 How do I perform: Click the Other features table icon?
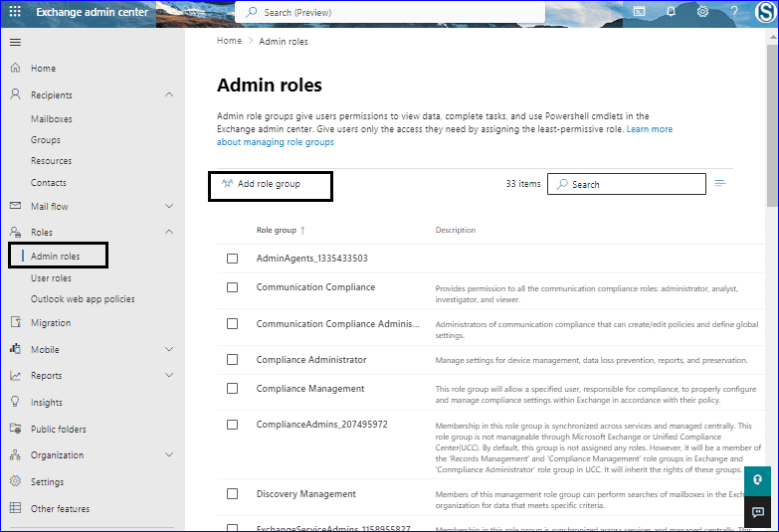click(15, 508)
